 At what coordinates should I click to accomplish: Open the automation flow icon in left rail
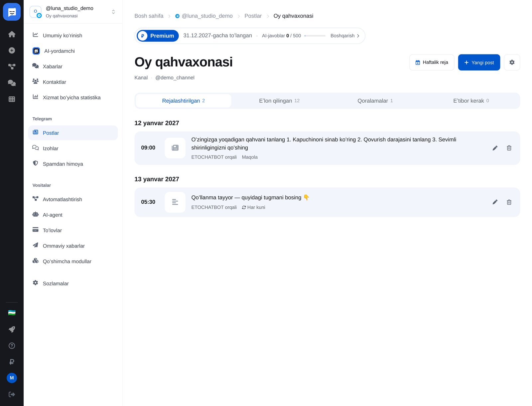12,66
